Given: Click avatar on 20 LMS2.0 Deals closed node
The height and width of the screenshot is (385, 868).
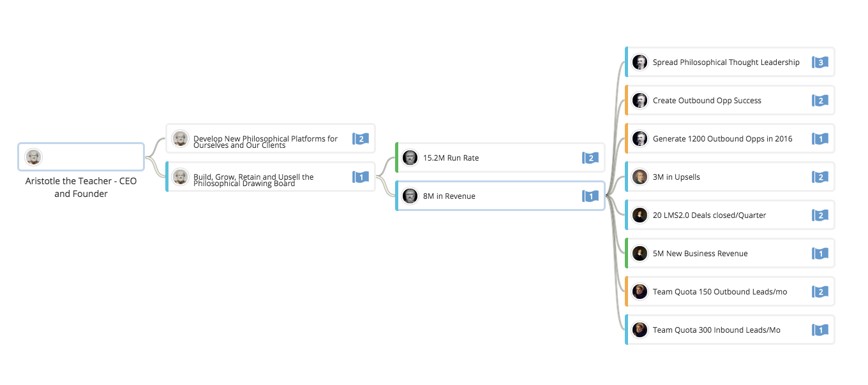Looking at the screenshot, I should tap(640, 215).
